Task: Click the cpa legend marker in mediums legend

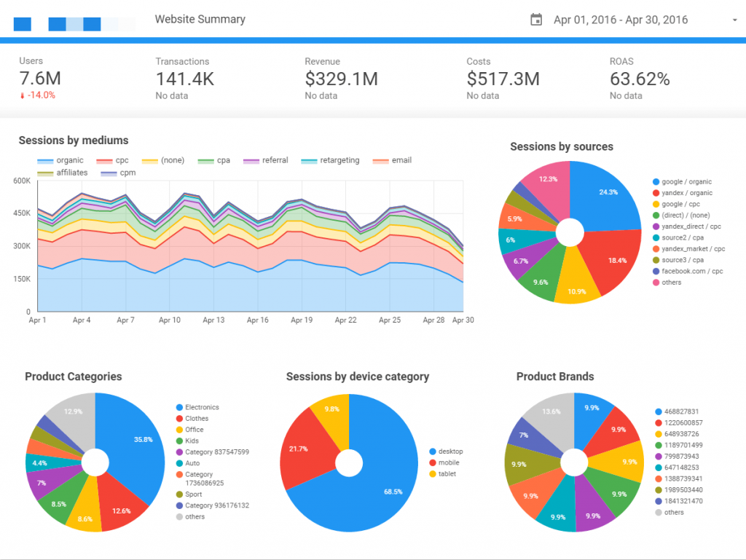Action: point(205,160)
